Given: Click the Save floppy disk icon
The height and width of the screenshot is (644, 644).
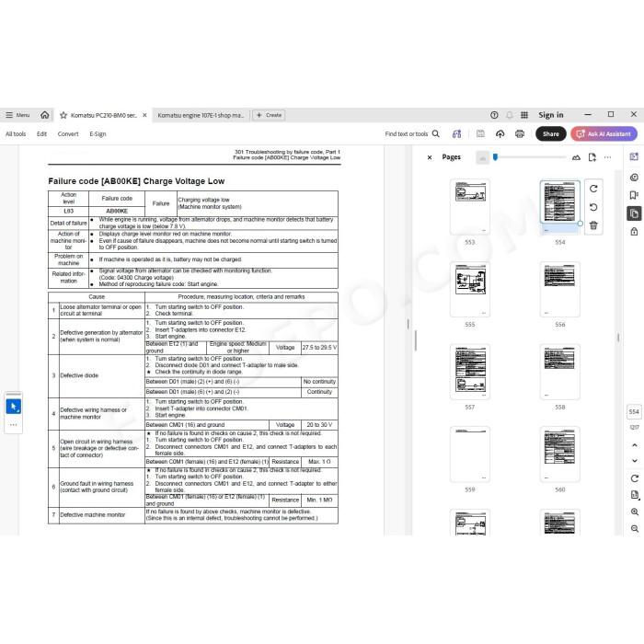Looking at the screenshot, I should pos(480,134).
